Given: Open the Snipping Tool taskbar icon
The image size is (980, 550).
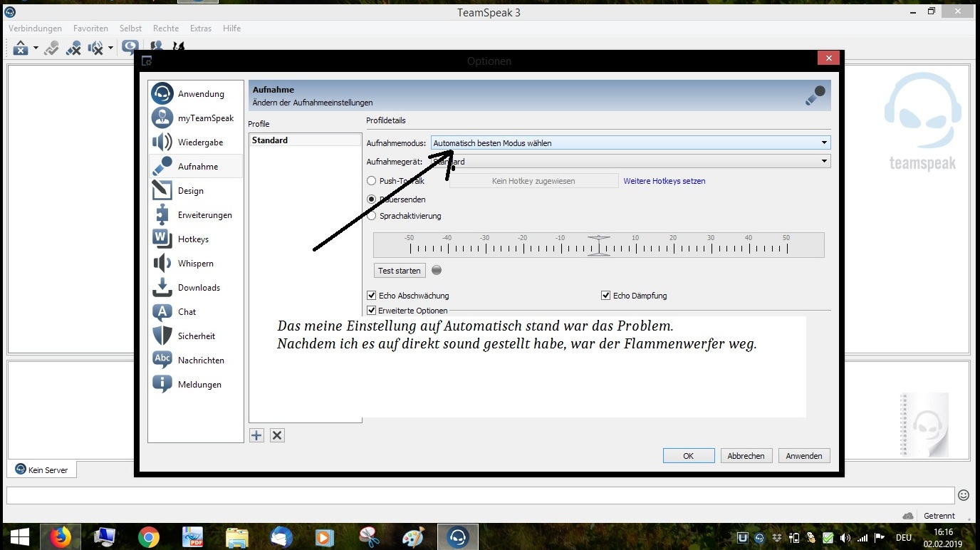Looking at the screenshot, I should [x=369, y=536].
